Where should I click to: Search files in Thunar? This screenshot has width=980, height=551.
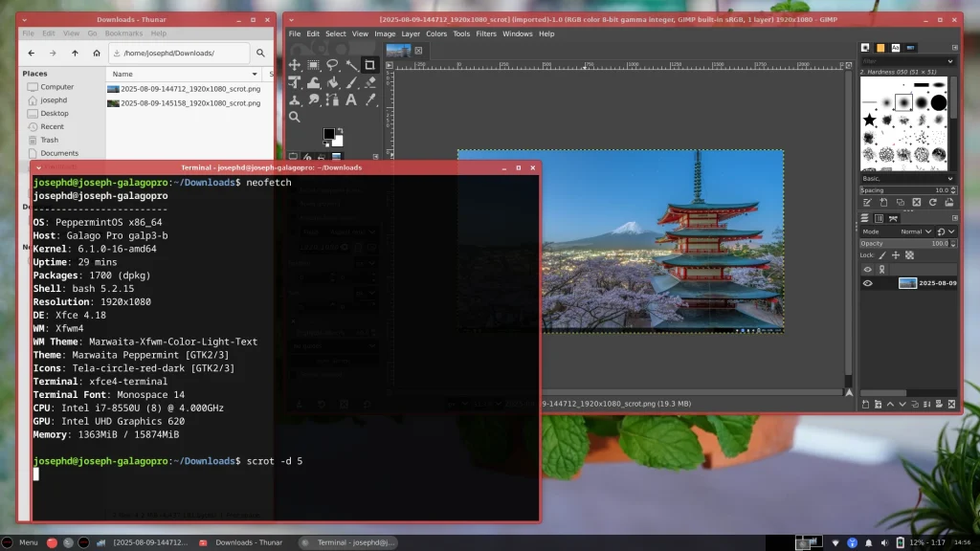pyautogui.click(x=260, y=54)
